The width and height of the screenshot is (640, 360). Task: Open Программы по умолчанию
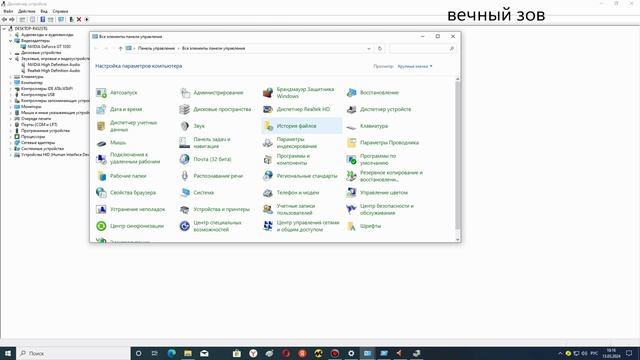point(371,160)
